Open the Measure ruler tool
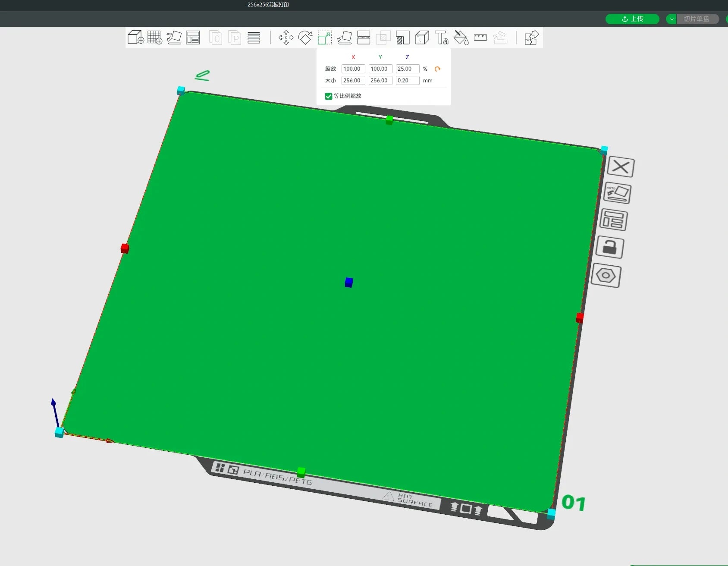Image resolution: width=728 pixels, height=566 pixels. point(480,38)
